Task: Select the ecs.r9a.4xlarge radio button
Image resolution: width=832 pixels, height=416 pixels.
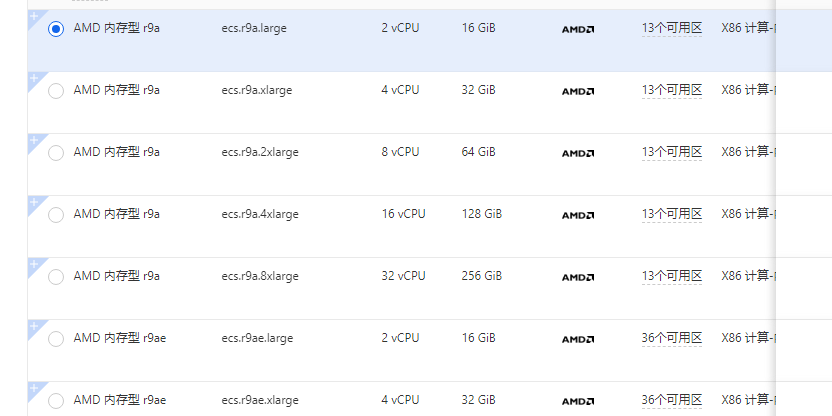Action: [x=56, y=215]
